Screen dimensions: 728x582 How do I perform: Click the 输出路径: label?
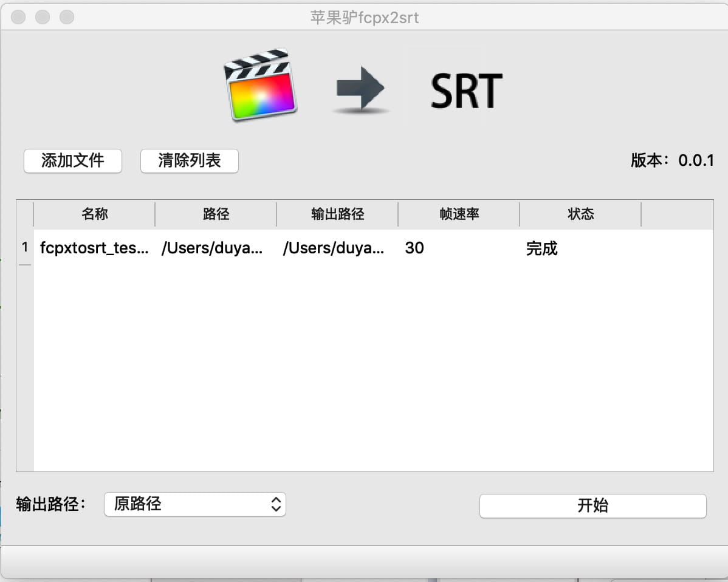[x=50, y=504]
